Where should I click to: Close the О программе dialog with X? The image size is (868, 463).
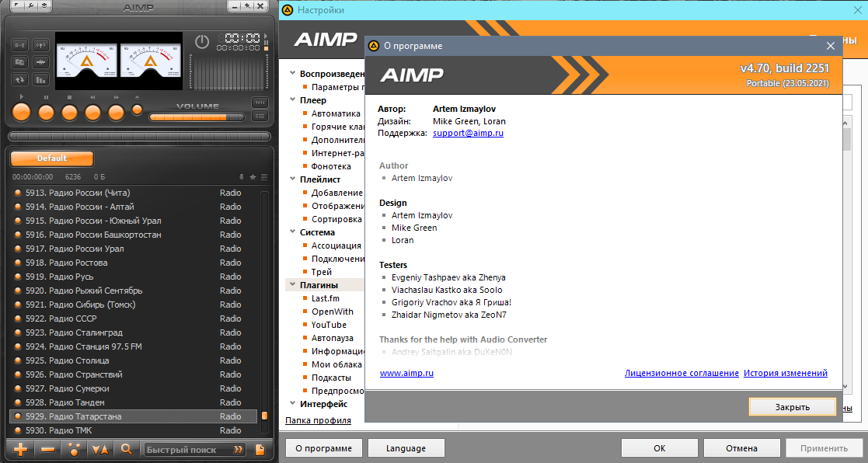point(830,46)
